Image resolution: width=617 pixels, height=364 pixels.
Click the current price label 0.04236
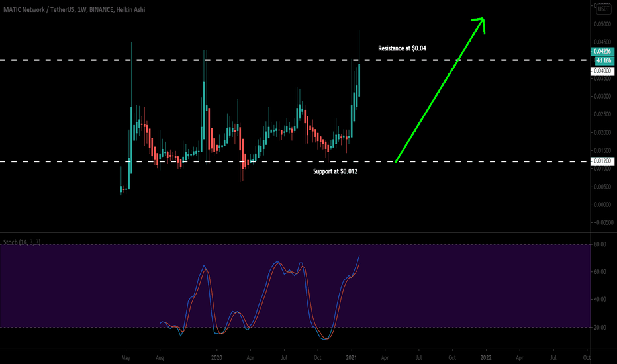pos(602,51)
